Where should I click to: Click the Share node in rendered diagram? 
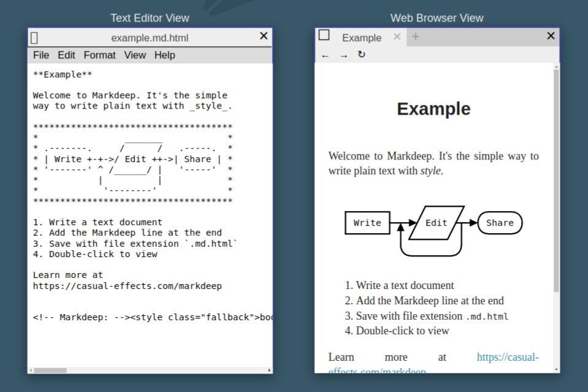[500, 223]
